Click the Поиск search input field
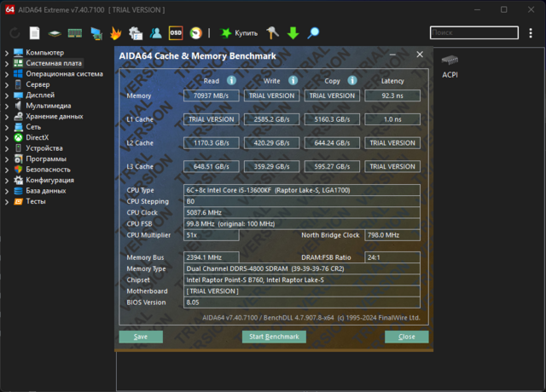This screenshot has height=392, width=546. (x=472, y=32)
